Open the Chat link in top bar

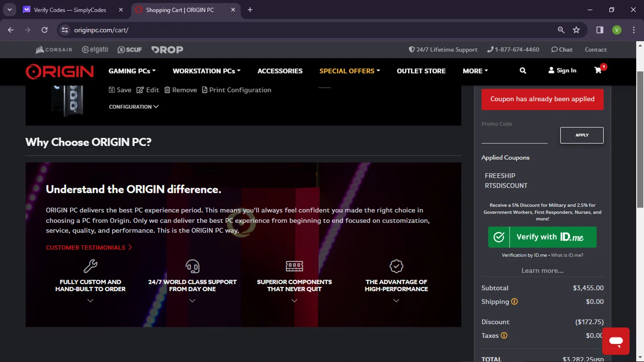click(x=562, y=50)
